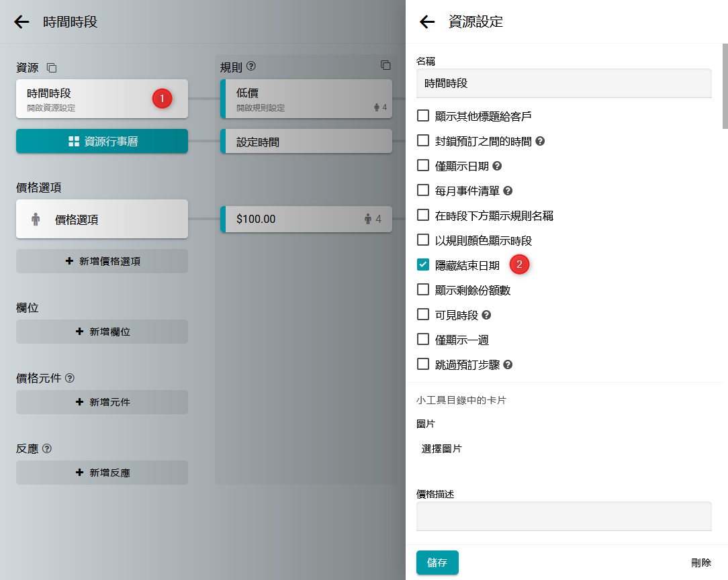The height and width of the screenshot is (580, 728).
Task: Click back arrow in 資源設定 panel
Action: pyautogui.click(x=427, y=22)
